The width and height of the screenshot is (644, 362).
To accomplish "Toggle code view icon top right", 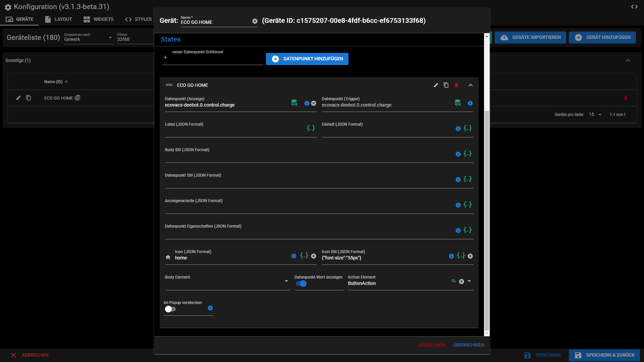I will click(x=634, y=7).
